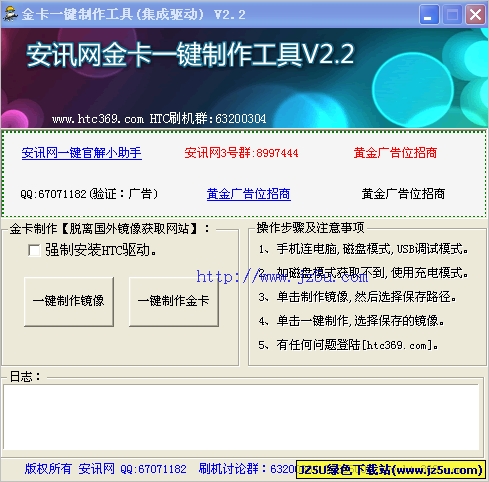
Task: Click the app icon in title bar
Action: (10, 14)
